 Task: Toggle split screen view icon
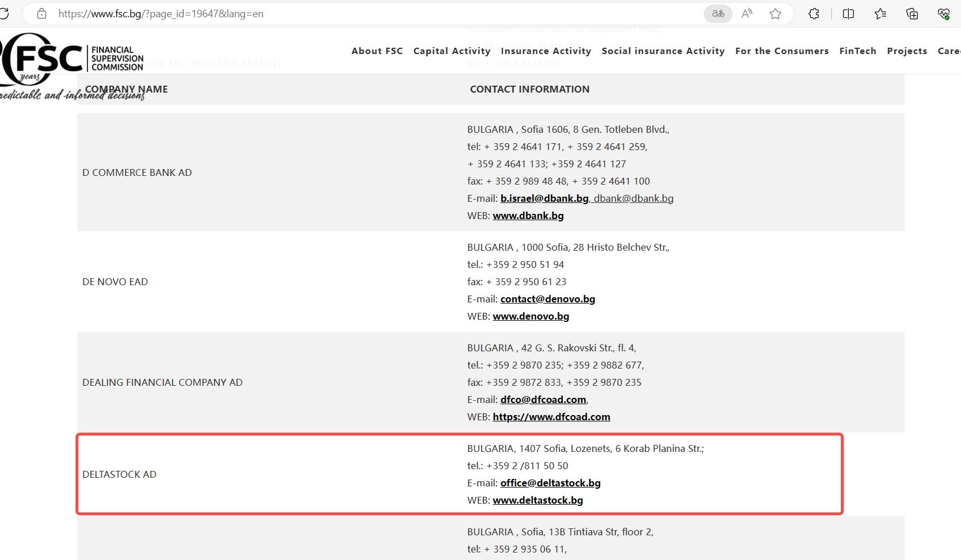click(848, 14)
